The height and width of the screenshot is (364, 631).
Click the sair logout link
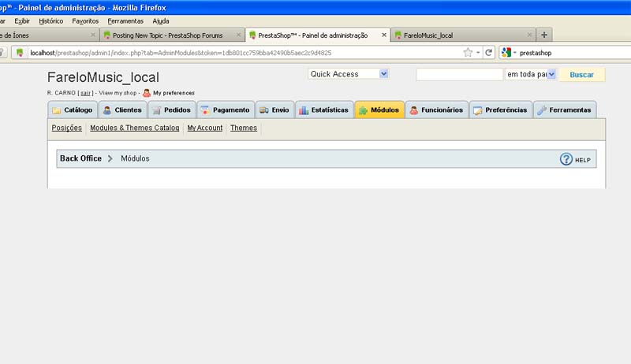85,93
